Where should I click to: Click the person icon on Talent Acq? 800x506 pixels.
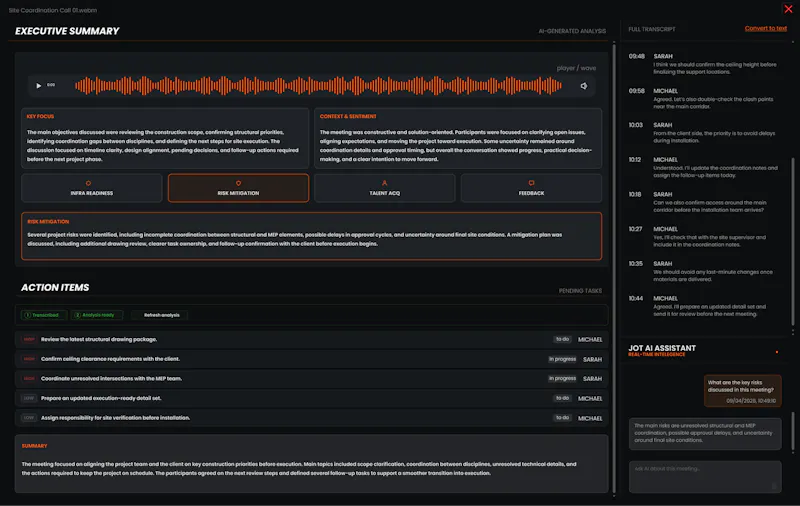coord(385,183)
